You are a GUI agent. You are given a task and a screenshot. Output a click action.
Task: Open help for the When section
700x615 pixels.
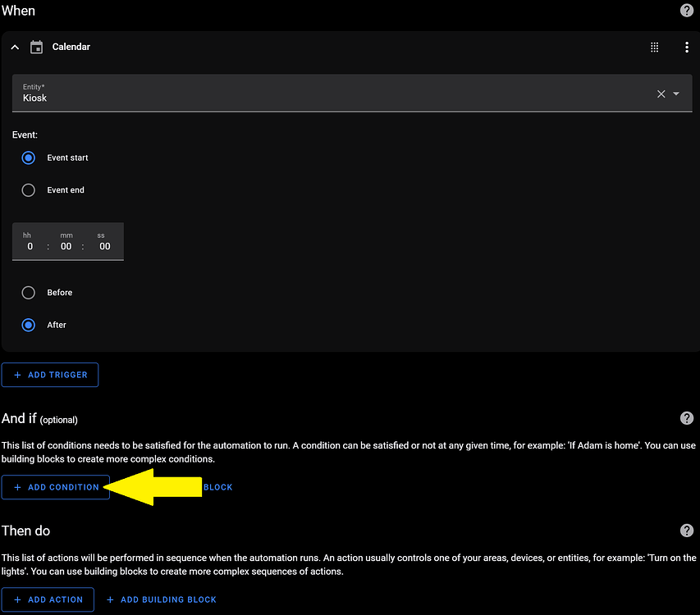click(687, 11)
